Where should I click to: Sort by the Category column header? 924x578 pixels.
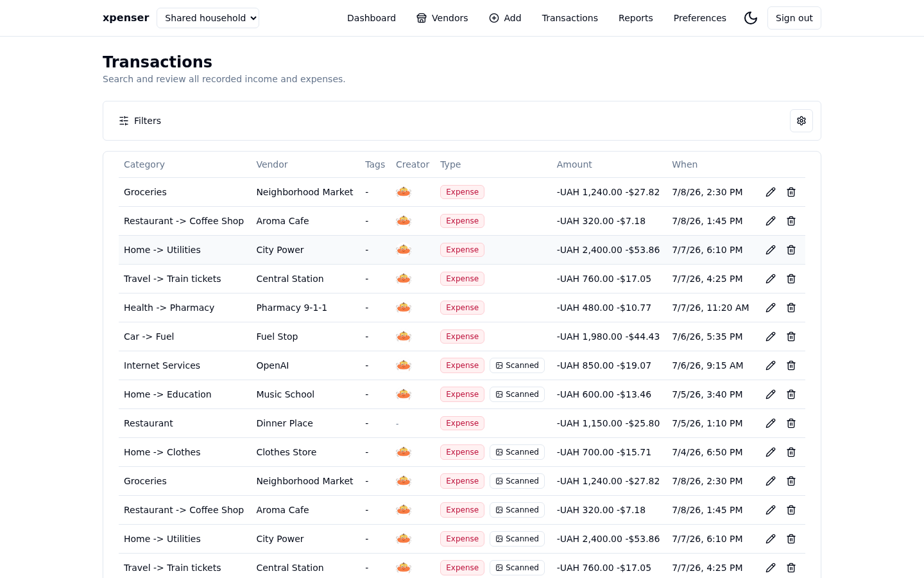144,164
